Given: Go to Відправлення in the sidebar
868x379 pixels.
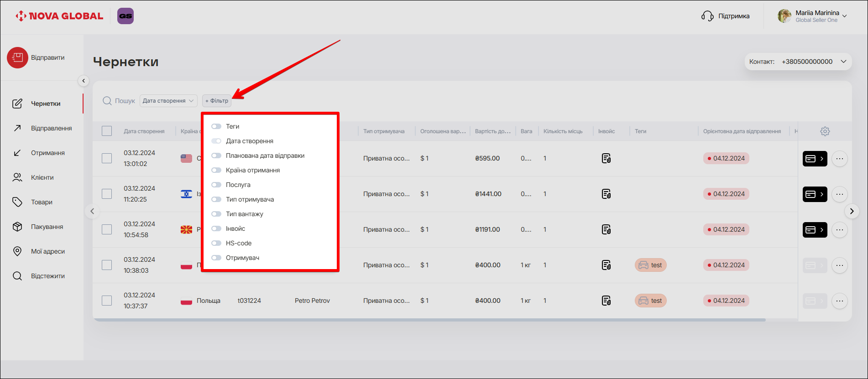Looking at the screenshot, I should coord(51,128).
